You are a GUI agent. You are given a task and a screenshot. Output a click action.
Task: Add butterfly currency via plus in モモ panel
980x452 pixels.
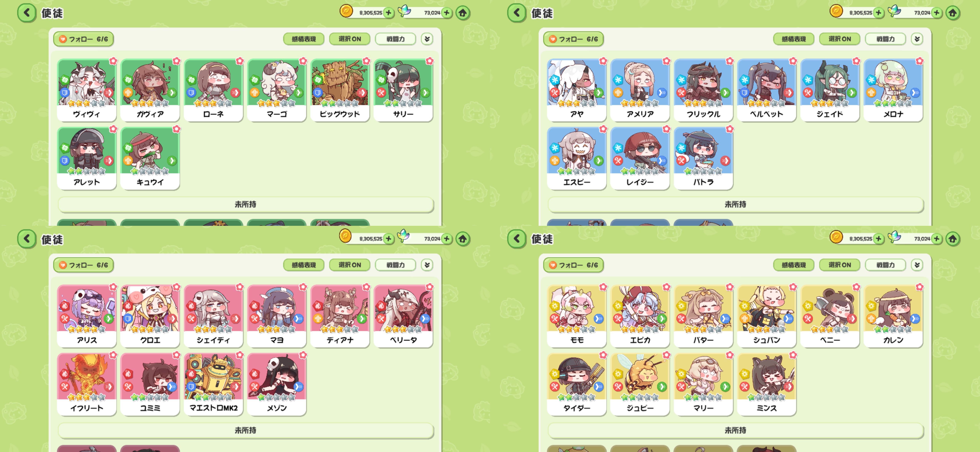pos(937,239)
